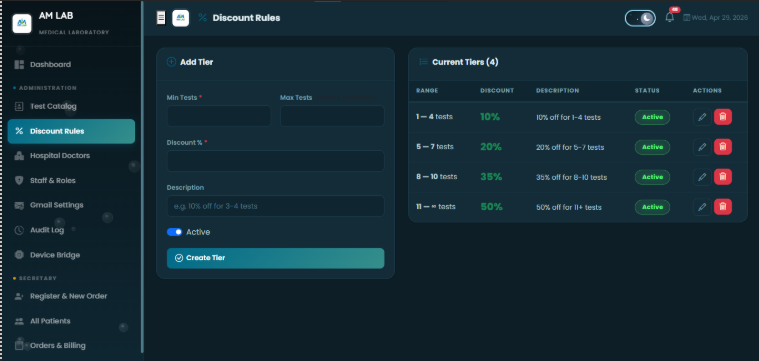Click the '35% off for 8-10 tests' description

pos(572,178)
